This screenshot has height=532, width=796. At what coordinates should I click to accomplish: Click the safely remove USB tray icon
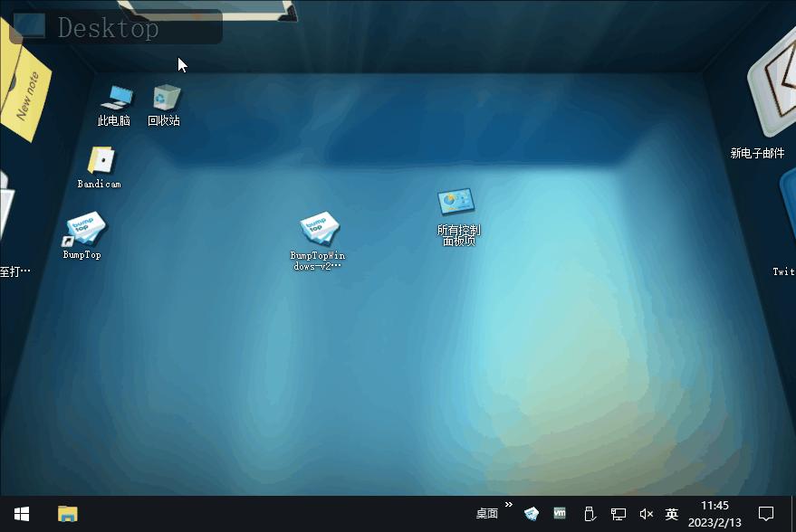[x=590, y=514]
